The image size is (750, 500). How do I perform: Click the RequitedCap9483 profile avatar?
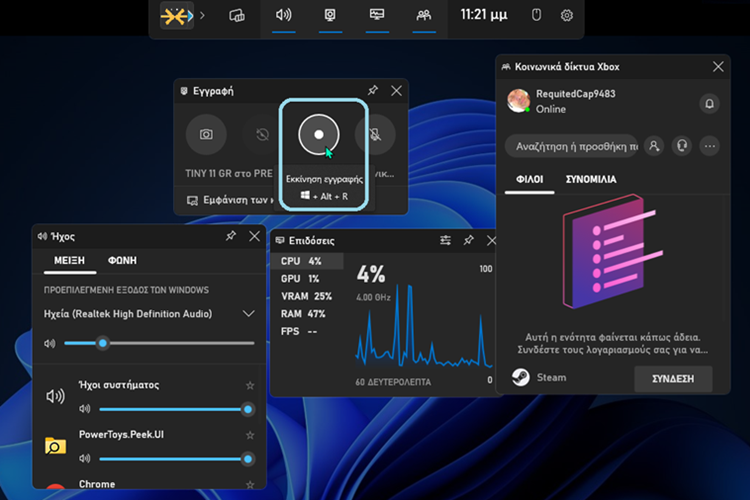click(x=518, y=101)
